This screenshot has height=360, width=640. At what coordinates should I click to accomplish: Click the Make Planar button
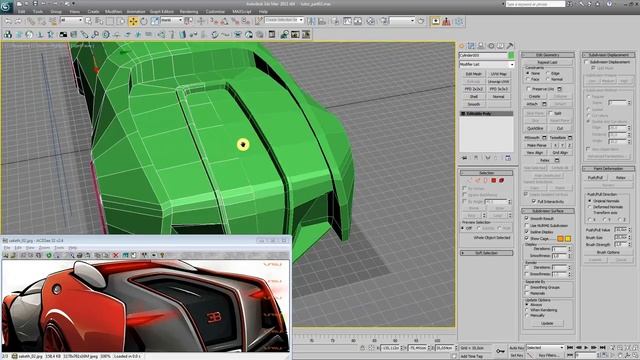(x=536, y=145)
